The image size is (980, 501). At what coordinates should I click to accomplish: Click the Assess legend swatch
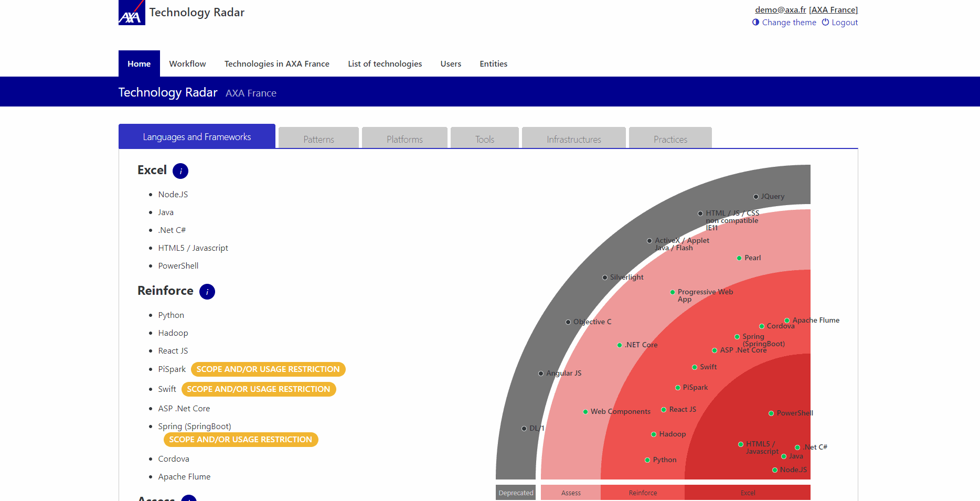coord(571,493)
